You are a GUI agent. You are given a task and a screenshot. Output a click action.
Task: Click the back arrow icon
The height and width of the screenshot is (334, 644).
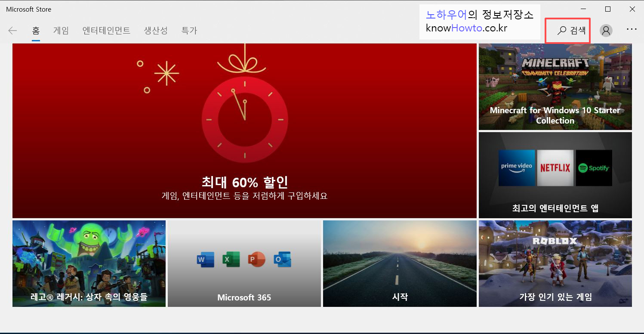(x=12, y=31)
